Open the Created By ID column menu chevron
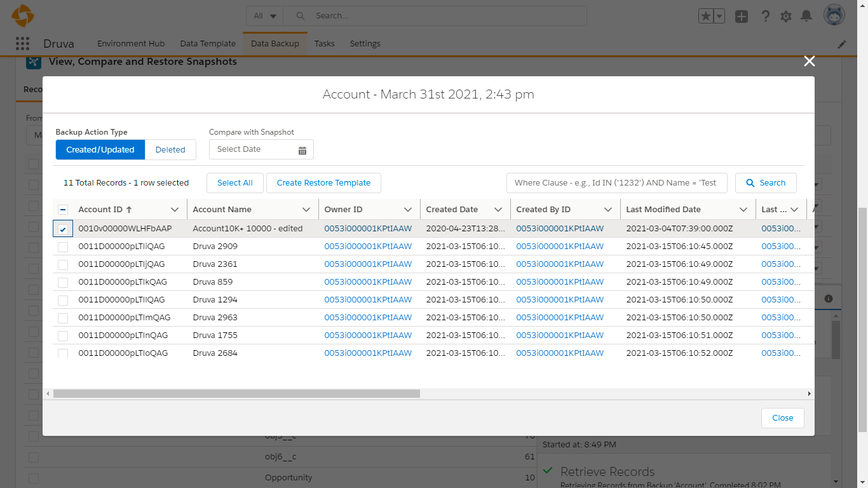 pyautogui.click(x=608, y=210)
